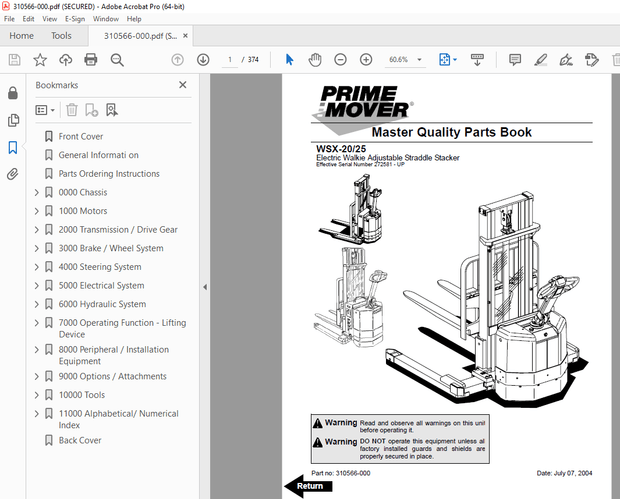
Task: Expand 9000 Options / Attachments bookmark
Action: point(37,376)
